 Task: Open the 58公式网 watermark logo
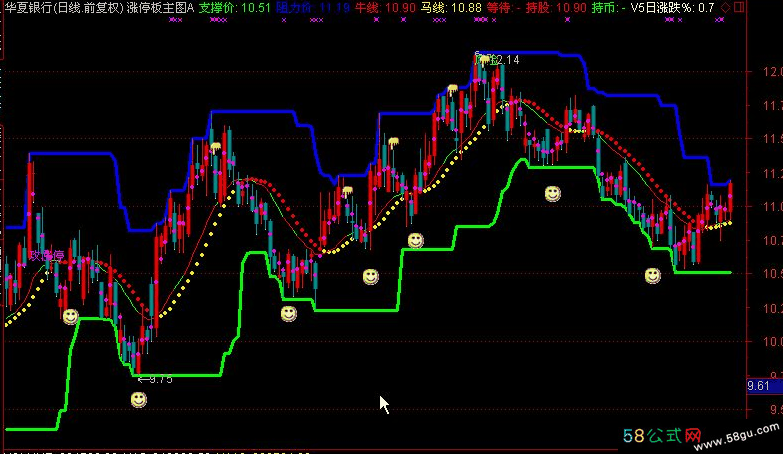click(x=660, y=437)
